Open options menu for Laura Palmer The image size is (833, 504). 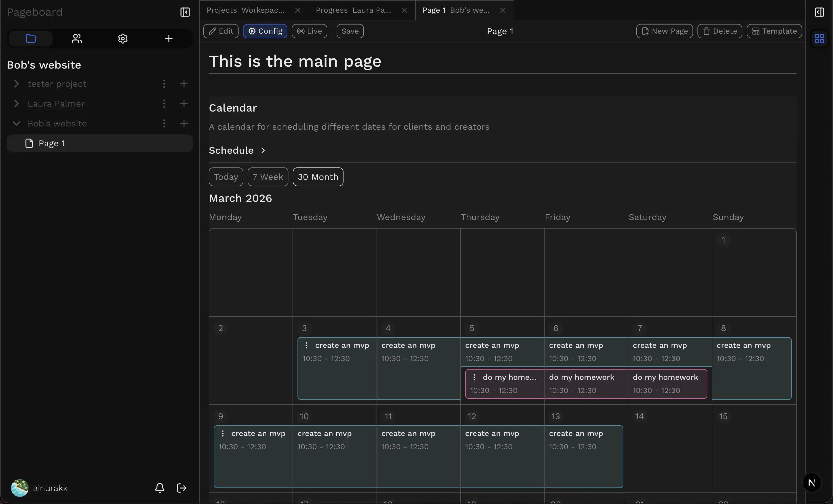click(x=164, y=104)
